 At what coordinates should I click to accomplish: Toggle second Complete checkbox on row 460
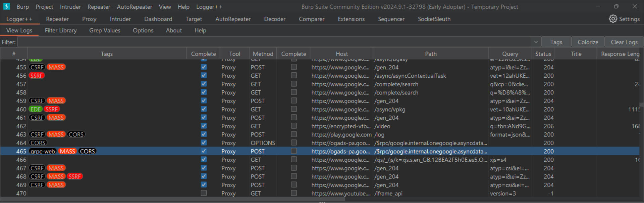pos(294,109)
